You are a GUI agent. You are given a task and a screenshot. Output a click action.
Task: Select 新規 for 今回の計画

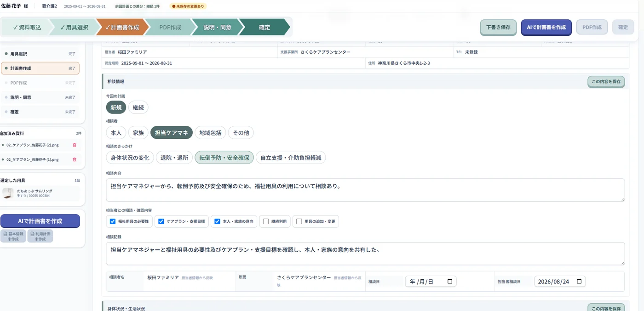116,107
